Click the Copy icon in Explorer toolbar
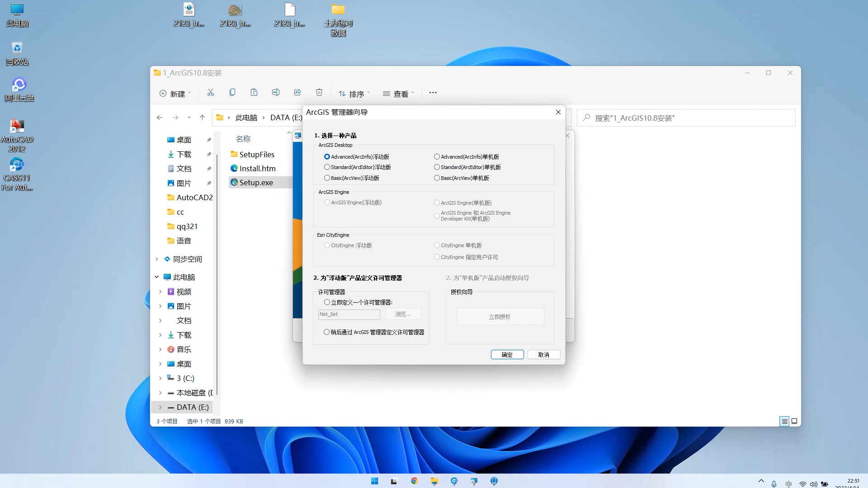Viewport: 868px width, 488px height. pyautogui.click(x=232, y=93)
